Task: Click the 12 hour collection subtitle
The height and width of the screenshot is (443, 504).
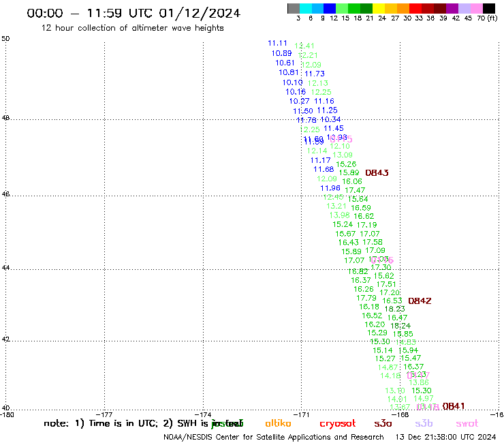Action: (x=132, y=28)
